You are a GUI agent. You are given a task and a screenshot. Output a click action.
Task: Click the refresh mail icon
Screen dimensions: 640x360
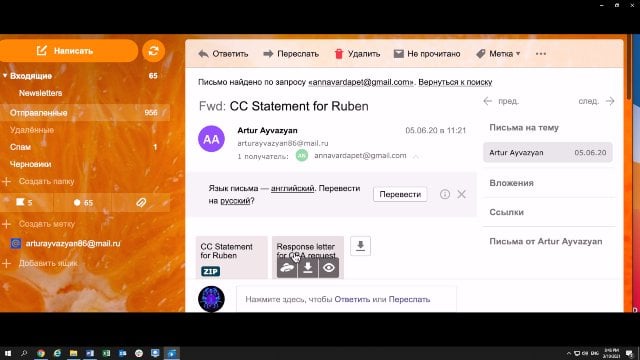click(153, 51)
